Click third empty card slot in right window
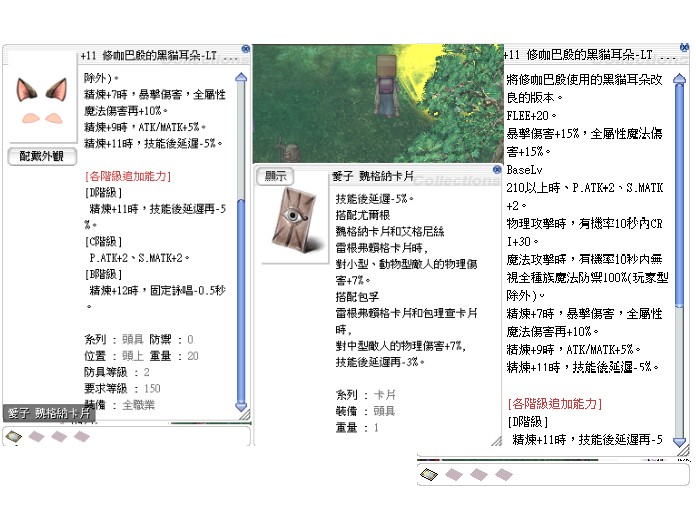The height and width of the screenshot is (516, 696). (478, 475)
